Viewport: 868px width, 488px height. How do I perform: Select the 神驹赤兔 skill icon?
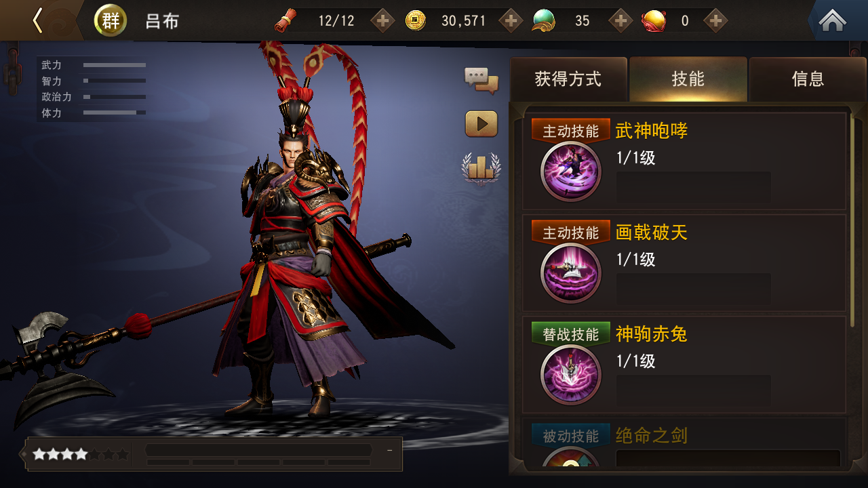[x=571, y=375]
